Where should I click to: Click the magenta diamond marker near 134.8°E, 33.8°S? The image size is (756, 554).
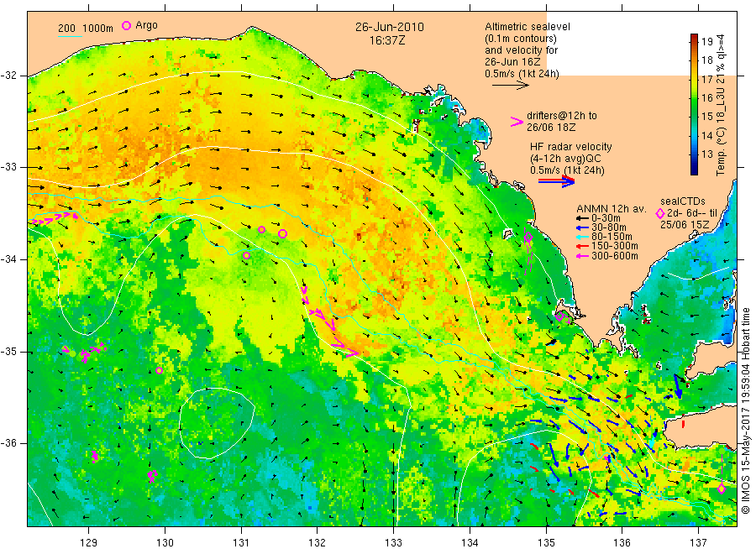pos(528,237)
